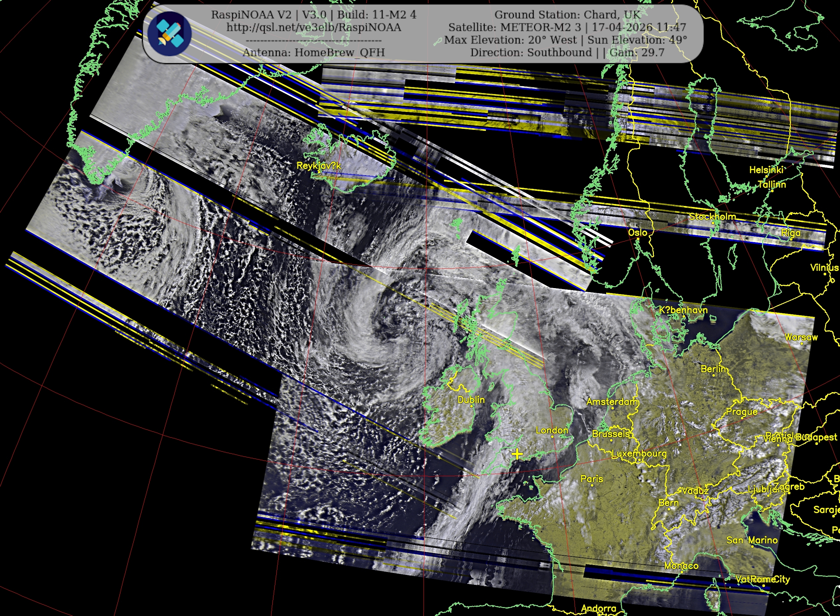
Task: Click the Ground Station Chard text
Action: click(x=567, y=15)
